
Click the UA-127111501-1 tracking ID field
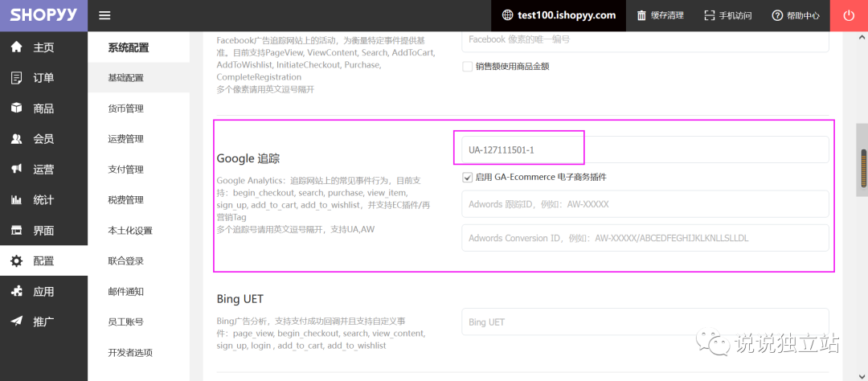pyautogui.click(x=645, y=150)
